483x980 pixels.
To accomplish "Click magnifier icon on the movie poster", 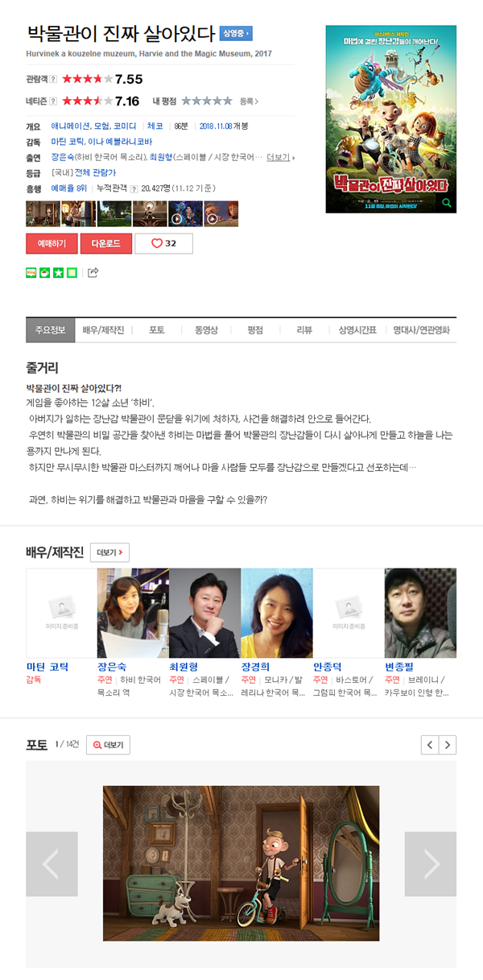I will pyautogui.click(x=447, y=204).
